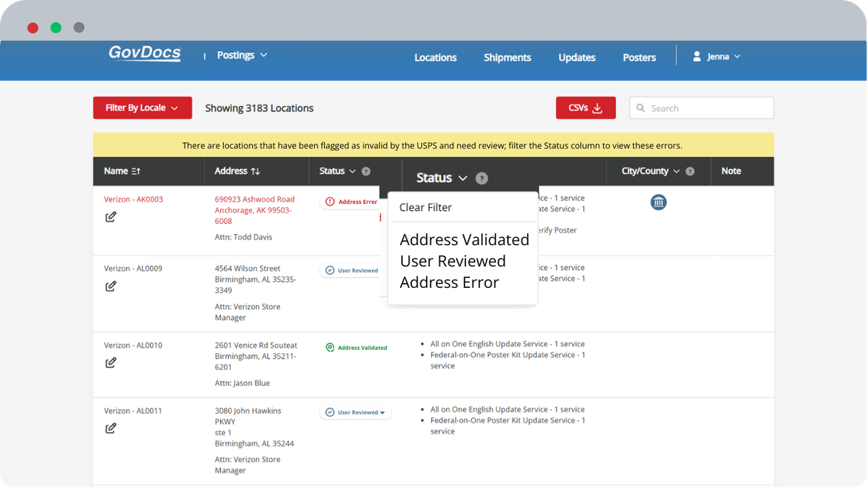Screen dimensions: 868x489
Task: Open the Verizon - AK0003 location link
Action: 134,200
